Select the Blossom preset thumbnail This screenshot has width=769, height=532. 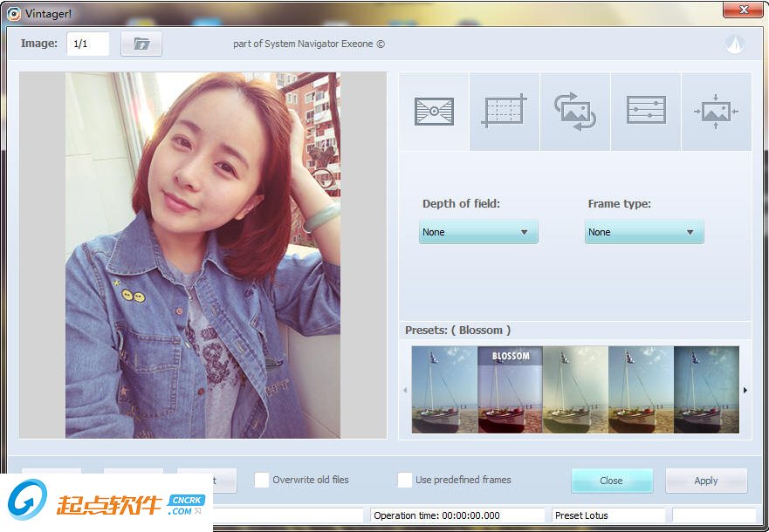(509, 388)
